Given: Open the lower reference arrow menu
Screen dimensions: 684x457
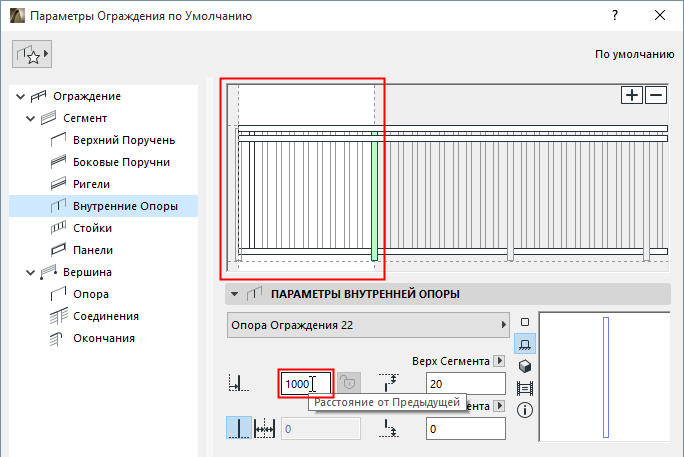Looking at the screenshot, I should point(499,406).
